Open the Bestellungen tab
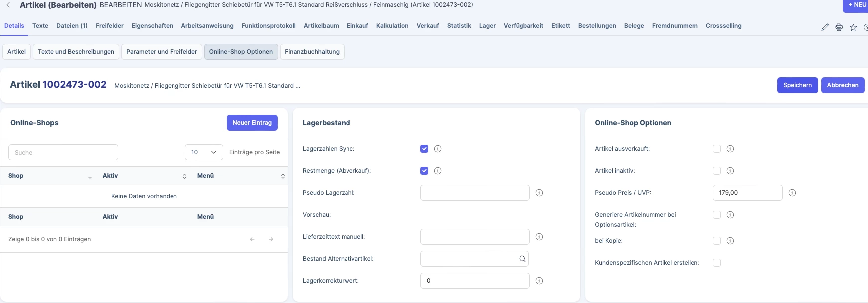The image size is (868, 303). tap(597, 26)
